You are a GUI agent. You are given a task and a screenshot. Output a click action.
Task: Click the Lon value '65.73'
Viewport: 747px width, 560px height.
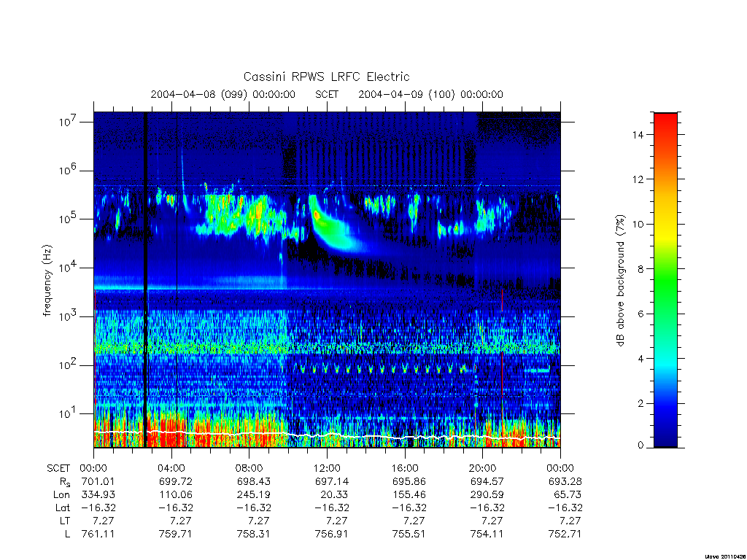point(568,495)
